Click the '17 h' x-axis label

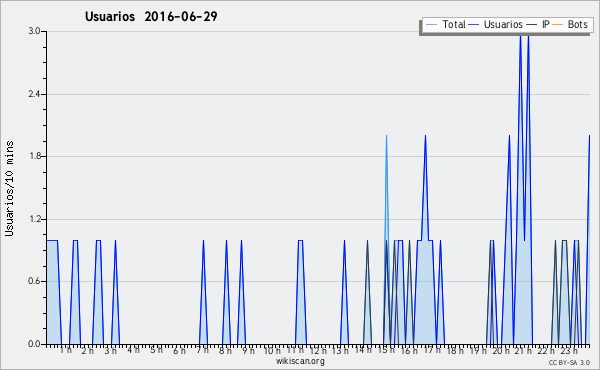(432, 350)
